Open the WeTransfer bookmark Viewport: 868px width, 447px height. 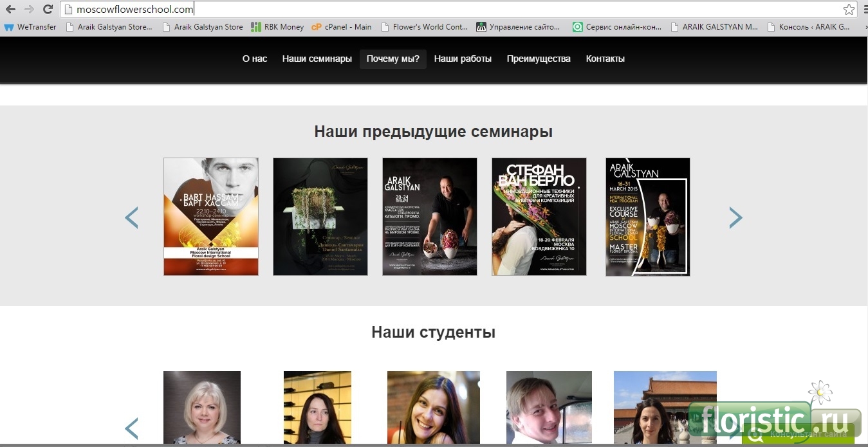point(30,27)
